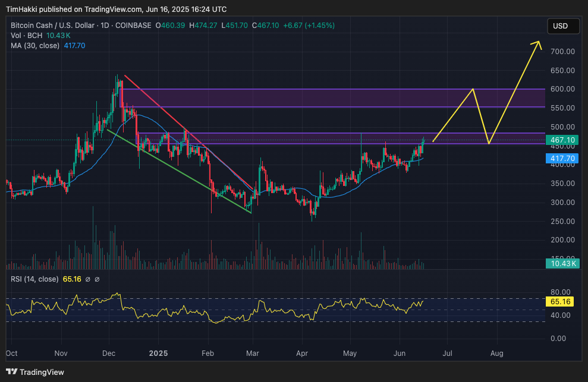
Task: Click the first ∅ symbol beside RSI value
Action: click(x=87, y=279)
